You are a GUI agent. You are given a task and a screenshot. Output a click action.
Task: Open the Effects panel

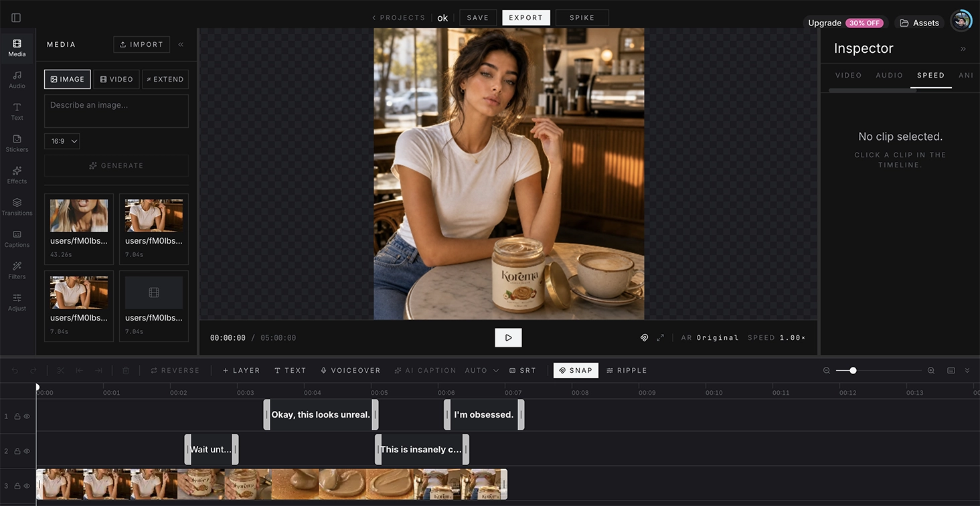click(17, 175)
